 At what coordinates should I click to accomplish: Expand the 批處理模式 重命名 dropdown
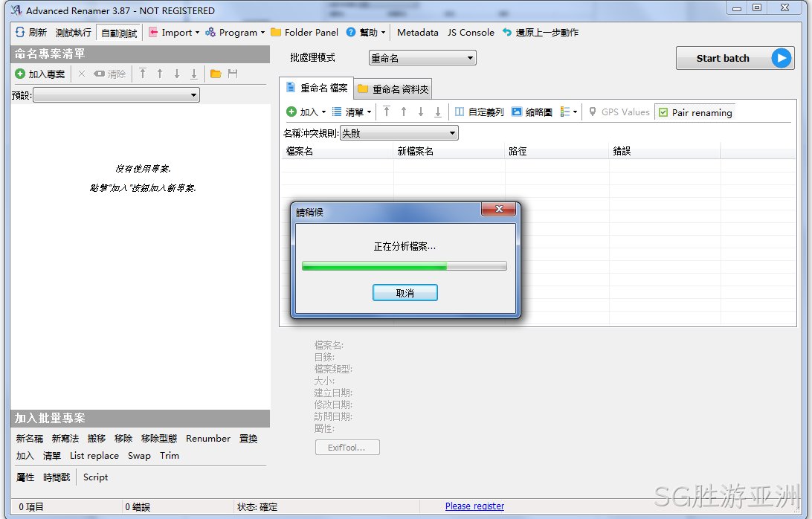[x=422, y=58]
